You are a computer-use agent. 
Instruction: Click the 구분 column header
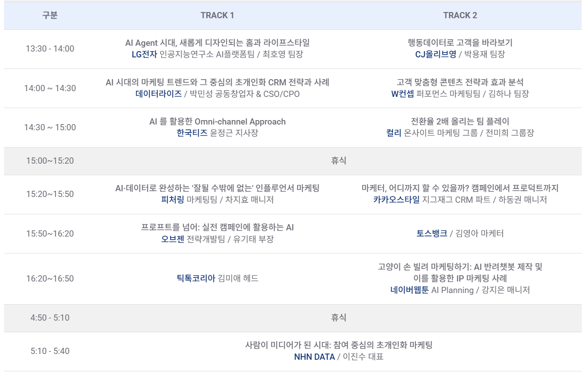click(x=50, y=16)
